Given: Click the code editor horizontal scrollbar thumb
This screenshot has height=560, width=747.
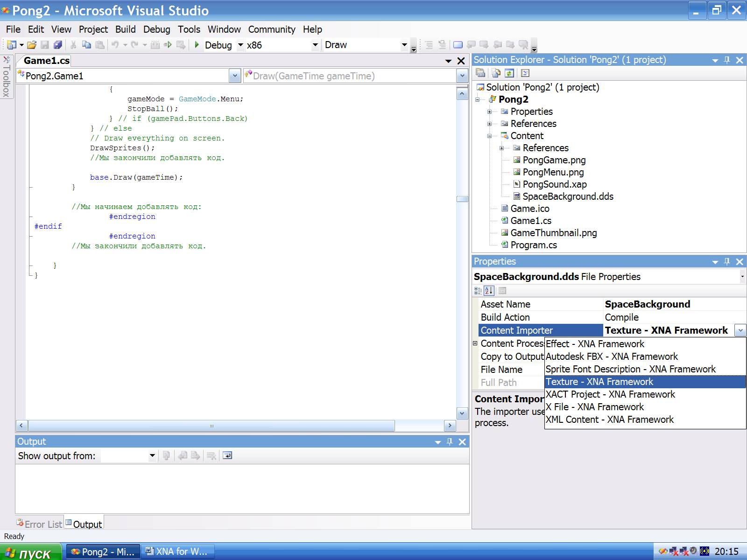Looking at the screenshot, I should [211, 426].
